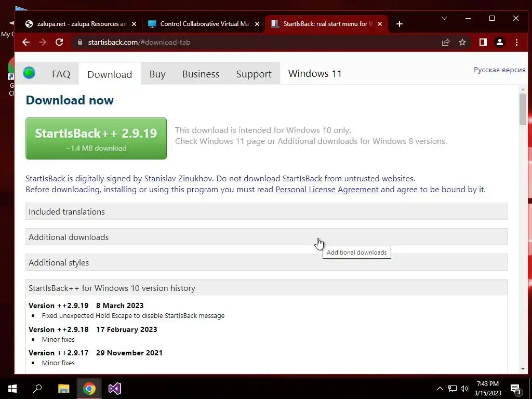
Task: Click the volume speaker tray icon
Action: (x=464, y=389)
